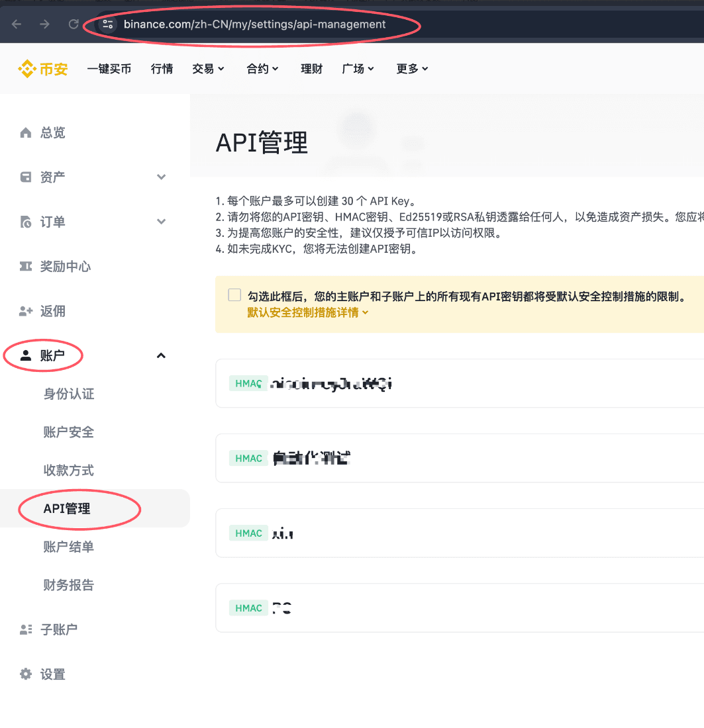Click the gear icon beside 设置

tap(26, 674)
